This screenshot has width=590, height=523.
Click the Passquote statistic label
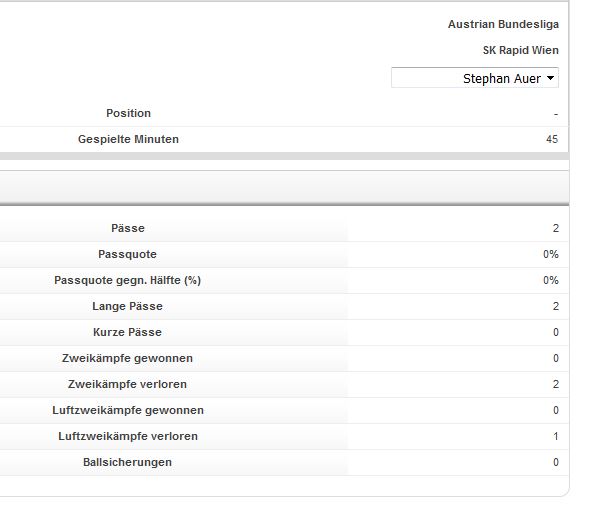click(x=128, y=254)
